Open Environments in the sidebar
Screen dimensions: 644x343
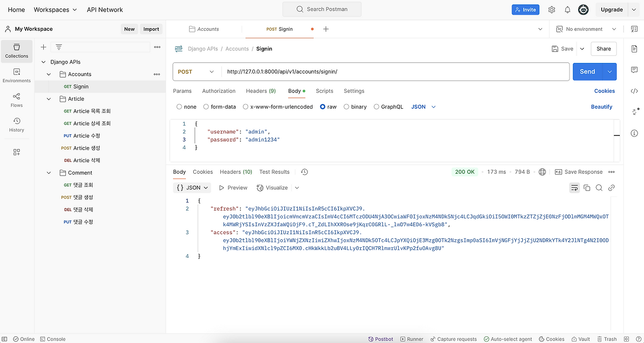click(17, 76)
